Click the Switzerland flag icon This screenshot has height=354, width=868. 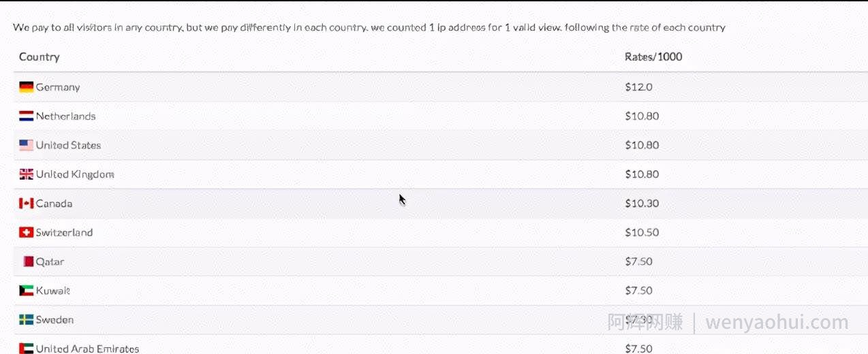tap(26, 232)
